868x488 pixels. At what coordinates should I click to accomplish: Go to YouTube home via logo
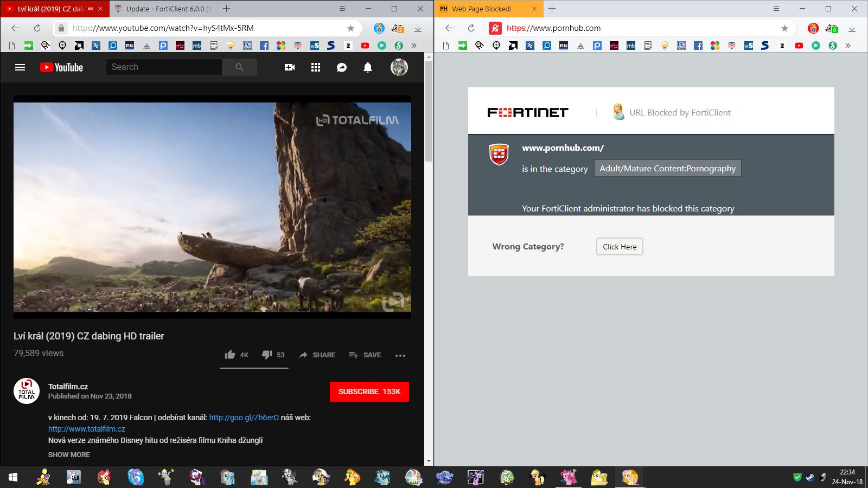[x=61, y=67]
